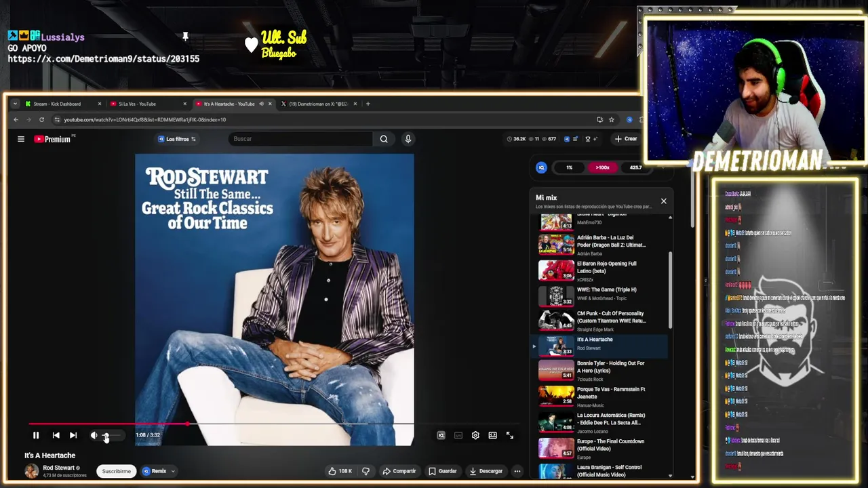Seek on the red video progress bar
This screenshot has width=868, height=488.
click(274, 424)
